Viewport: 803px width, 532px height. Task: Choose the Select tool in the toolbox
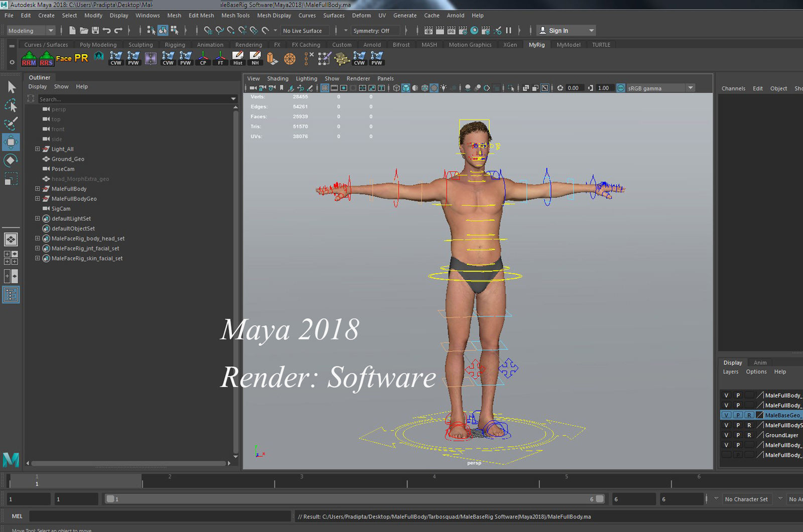(11, 87)
